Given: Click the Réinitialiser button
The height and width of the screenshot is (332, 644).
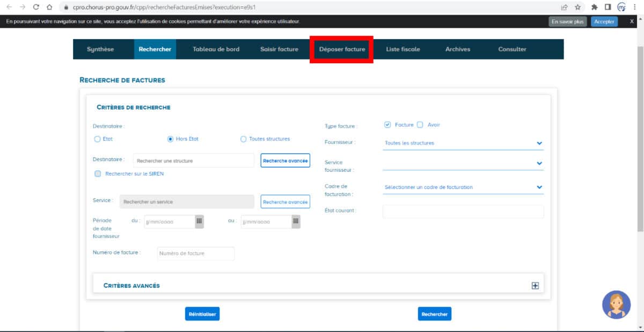Looking at the screenshot, I should coord(202,314).
